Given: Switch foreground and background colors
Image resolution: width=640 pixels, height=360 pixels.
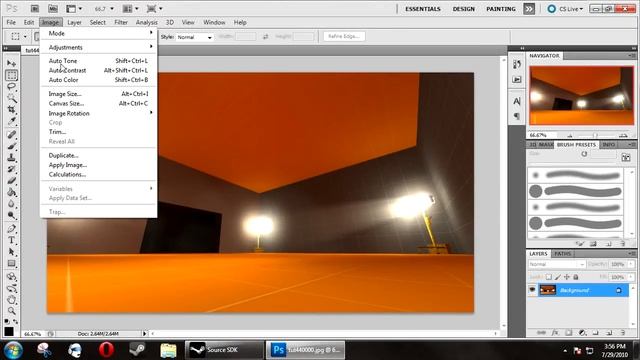Looking at the screenshot, I should (16, 322).
